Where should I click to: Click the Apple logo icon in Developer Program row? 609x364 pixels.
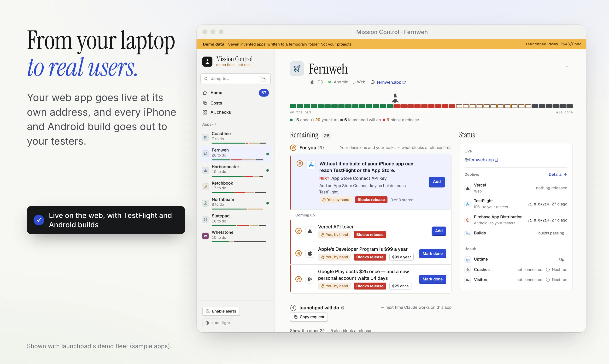click(x=310, y=253)
